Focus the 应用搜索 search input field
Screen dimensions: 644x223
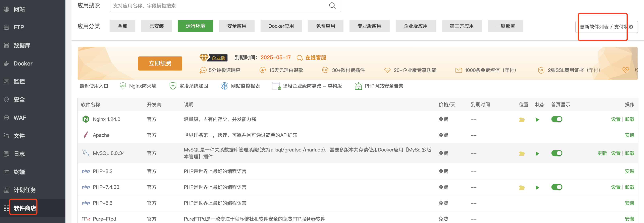pyautogui.click(x=225, y=5)
